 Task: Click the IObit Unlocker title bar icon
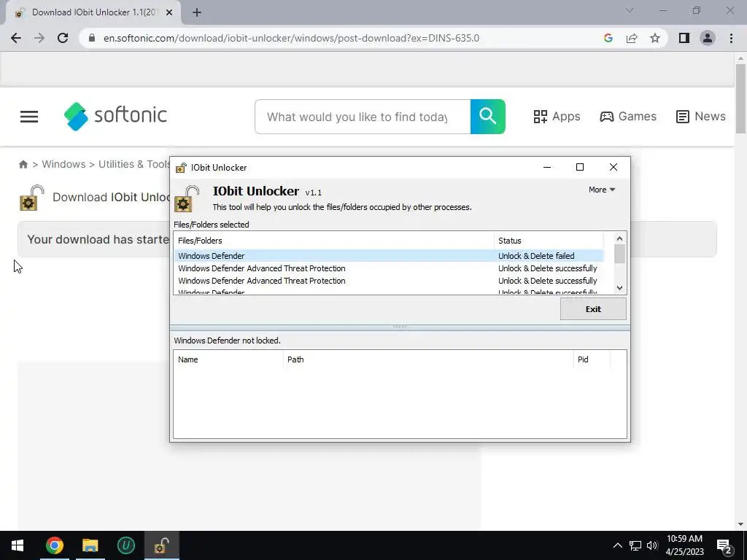[181, 168]
